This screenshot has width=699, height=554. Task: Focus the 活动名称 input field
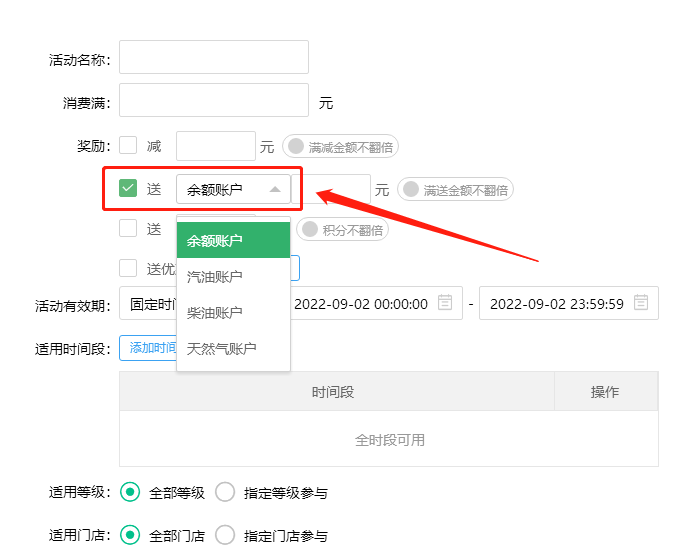pyautogui.click(x=213, y=57)
